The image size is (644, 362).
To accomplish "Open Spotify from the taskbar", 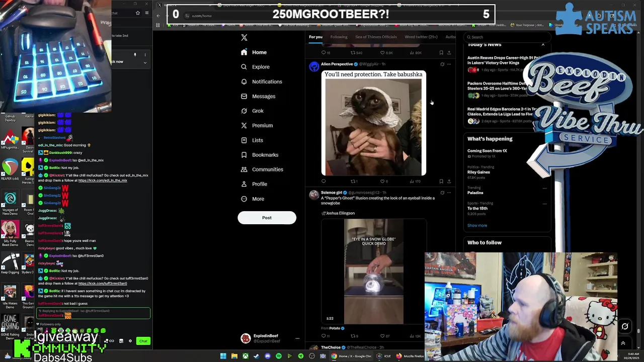I will click(279, 356).
